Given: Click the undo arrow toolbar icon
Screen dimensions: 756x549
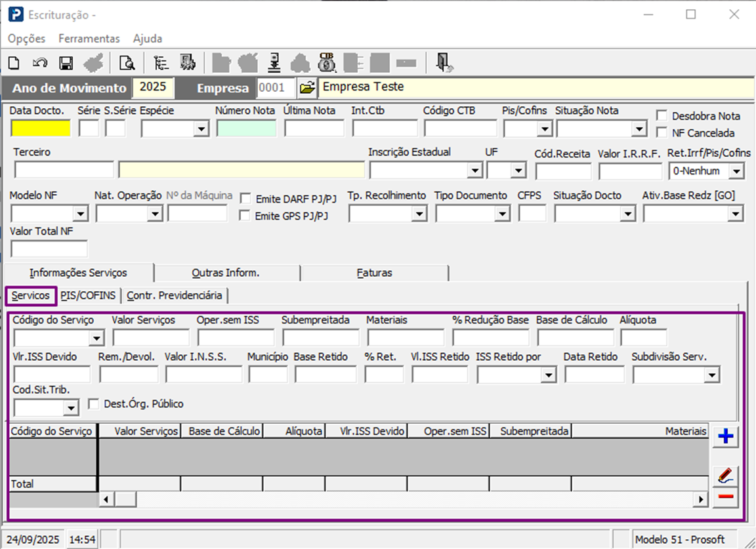Looking at the screenshot, I should (x=40, y=63).
